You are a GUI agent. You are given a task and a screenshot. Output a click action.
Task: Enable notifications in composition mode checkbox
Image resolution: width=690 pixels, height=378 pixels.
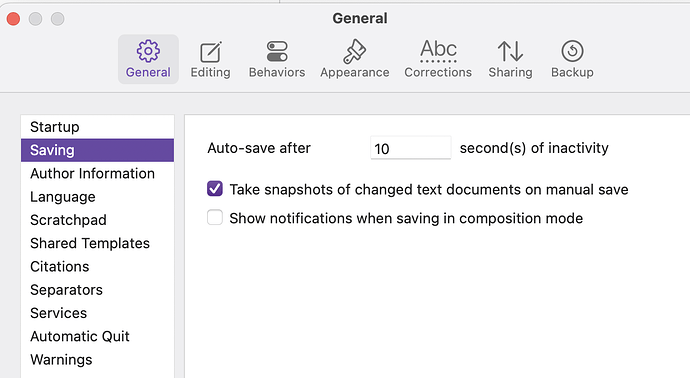point(215,217)
